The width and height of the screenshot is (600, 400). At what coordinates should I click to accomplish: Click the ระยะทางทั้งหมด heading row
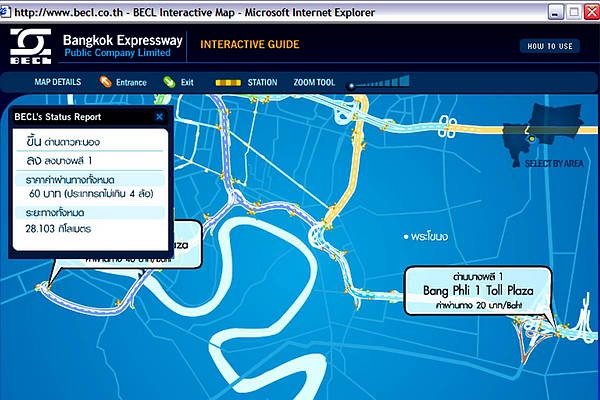[x=90, y=212]
